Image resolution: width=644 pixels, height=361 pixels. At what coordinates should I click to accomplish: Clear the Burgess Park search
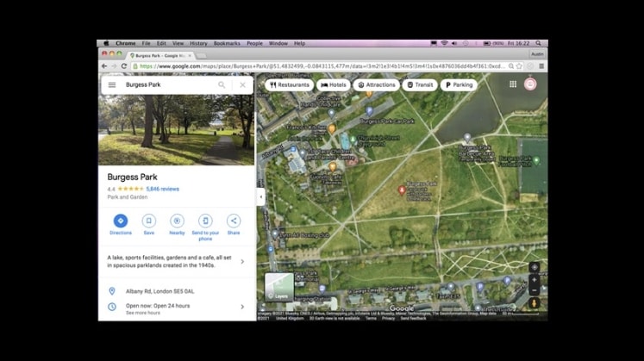point(242,85)
